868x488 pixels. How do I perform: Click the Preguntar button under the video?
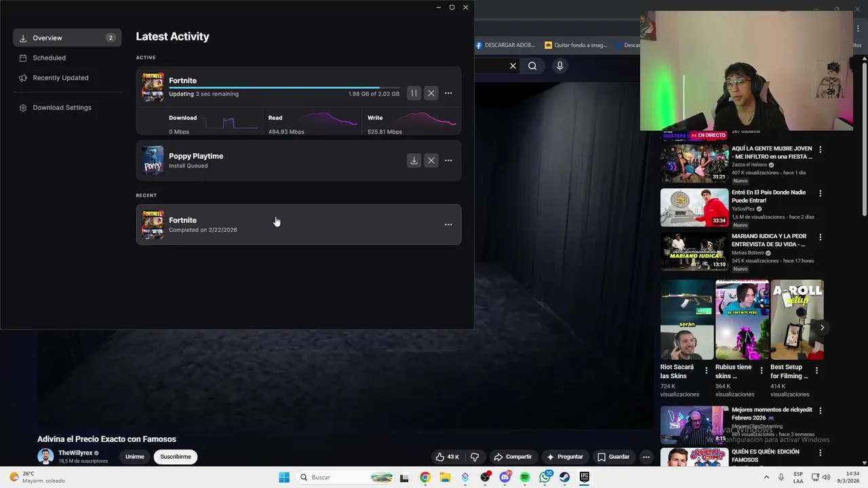(565, 457)
